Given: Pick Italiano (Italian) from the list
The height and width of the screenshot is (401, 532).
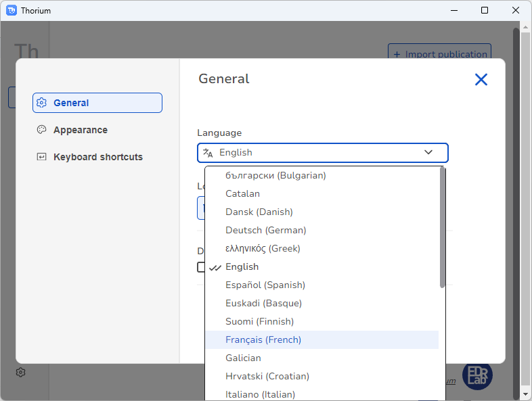Looking at the screenshot, I should pyautogui.click(x=260, y=394).
